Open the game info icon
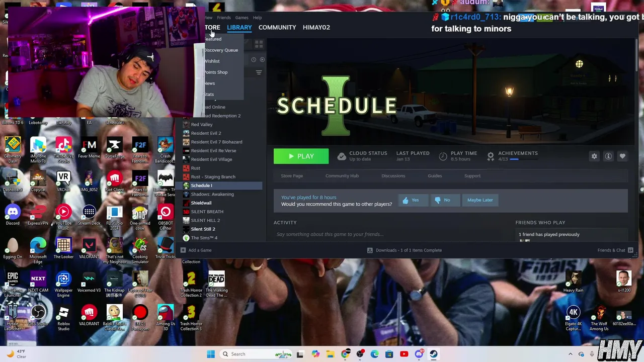 [608, 156]
